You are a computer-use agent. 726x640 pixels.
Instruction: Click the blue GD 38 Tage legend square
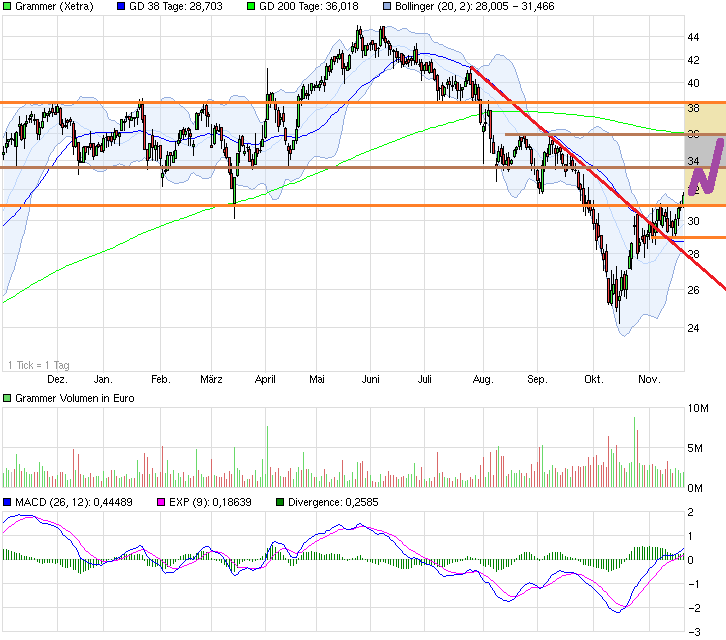click(x=123, y=7)
